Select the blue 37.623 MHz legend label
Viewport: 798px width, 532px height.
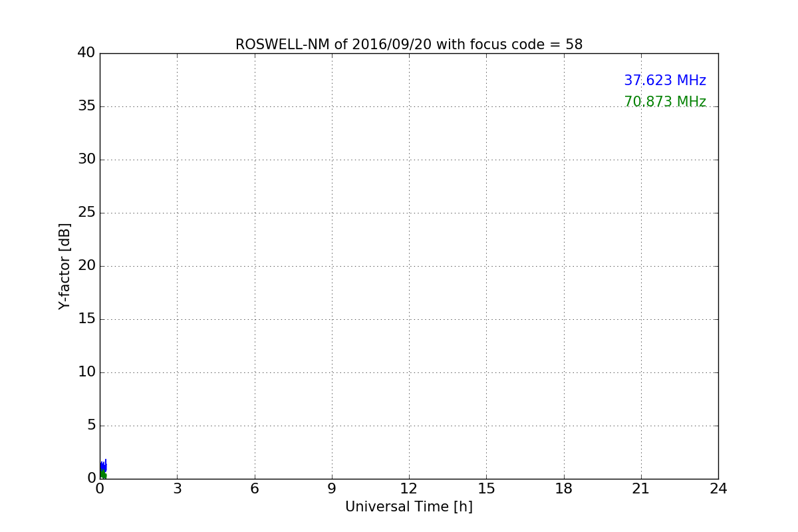click(665, 80)
